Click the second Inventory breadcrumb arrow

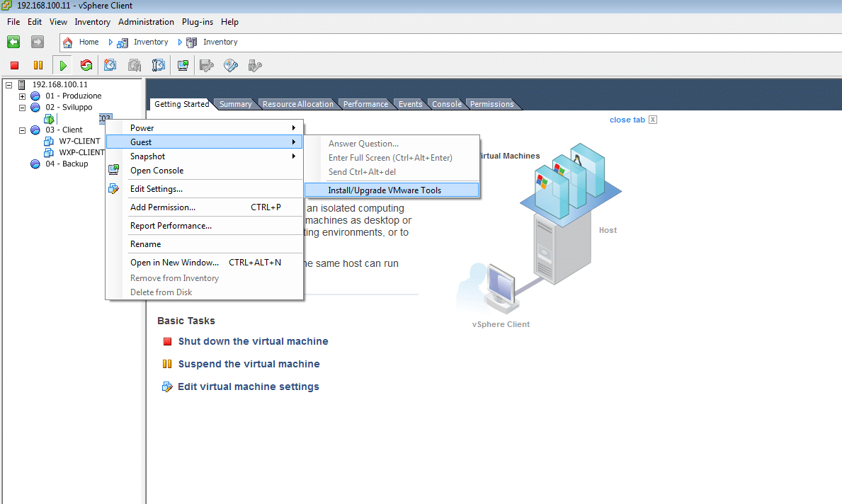click(180, 42)
